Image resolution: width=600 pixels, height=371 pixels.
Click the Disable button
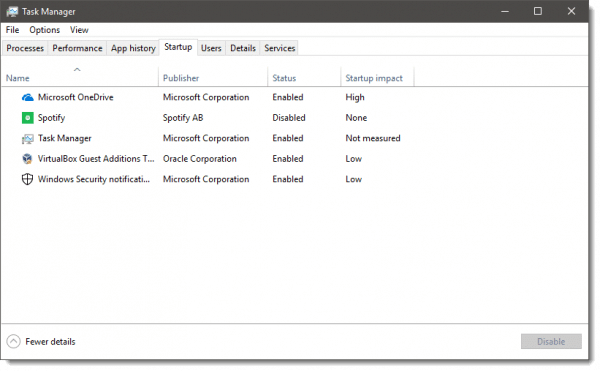[x=551, y=341]
